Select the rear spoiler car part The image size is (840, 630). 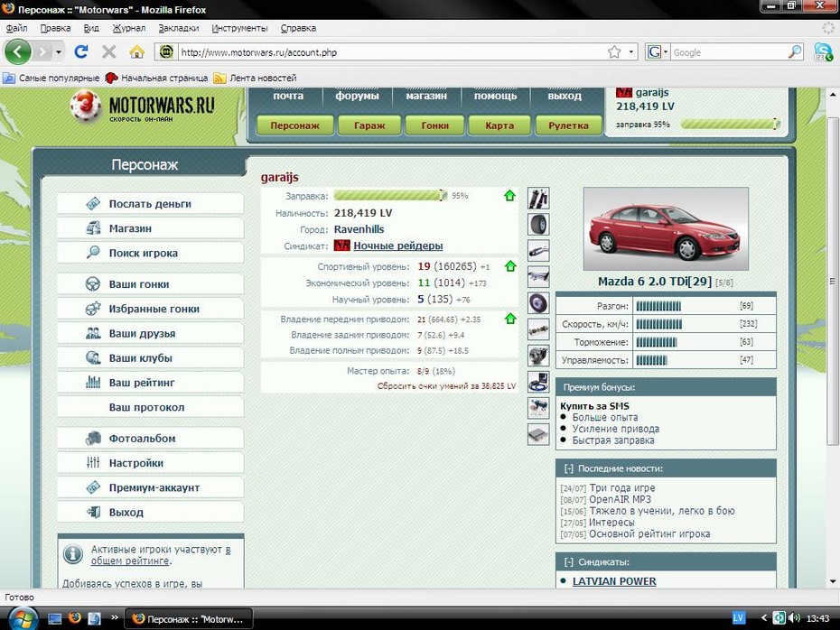coord(538,277)
